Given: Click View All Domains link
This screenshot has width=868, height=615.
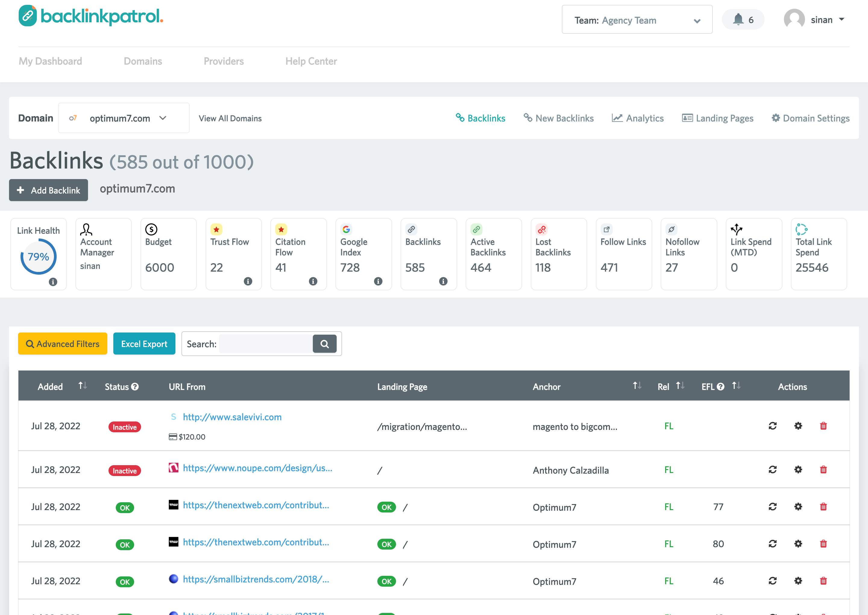Looking at the screenshot, I should [x=230, y=118].
